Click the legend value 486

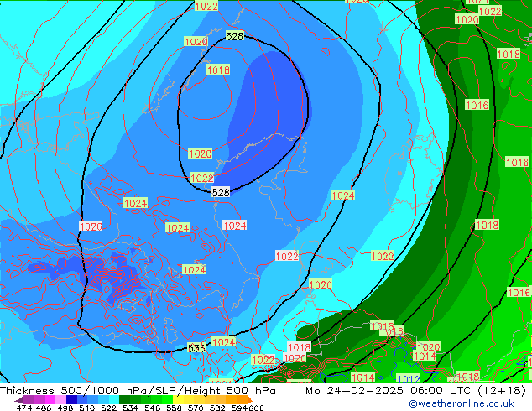[44, 408]
